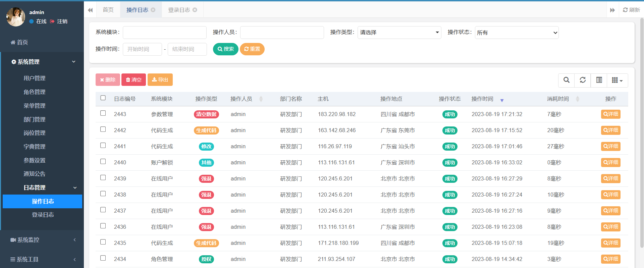The width and height of the screenshot is (644, 268).
Task: Close the 操作日志 tab via its x icon
Action: click(x=153, y=10)
